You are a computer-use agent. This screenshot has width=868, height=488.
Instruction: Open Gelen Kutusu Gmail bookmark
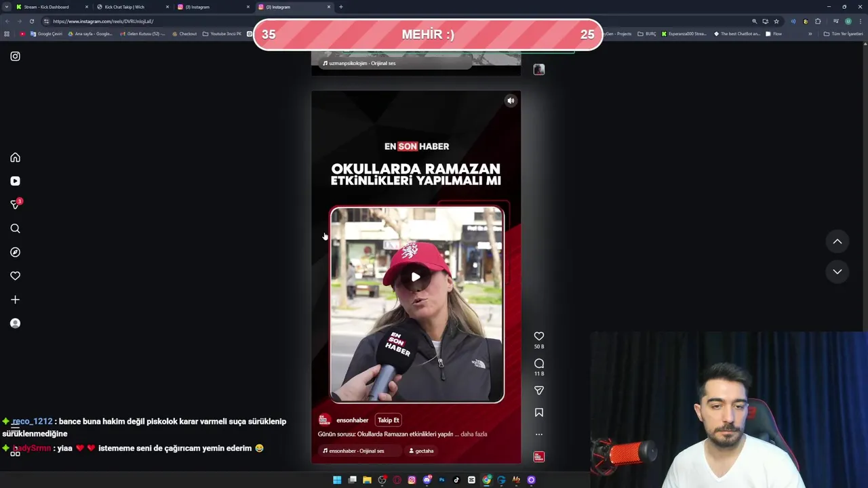pos(142,34)
